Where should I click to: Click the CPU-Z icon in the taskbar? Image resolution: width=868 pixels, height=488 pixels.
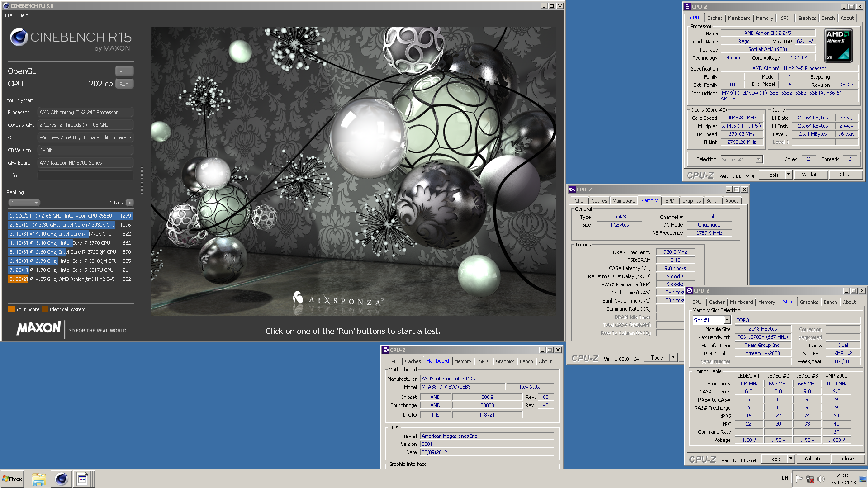click(x=82, y=479)
